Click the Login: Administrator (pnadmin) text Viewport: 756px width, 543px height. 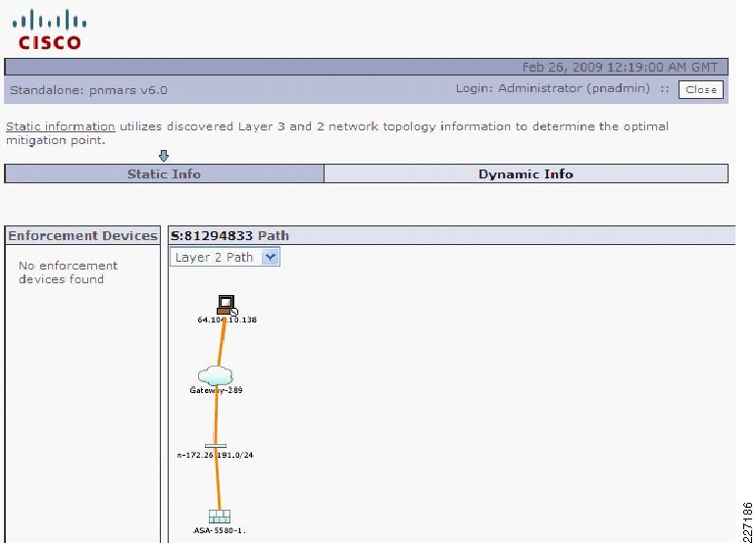coord(552,88)
